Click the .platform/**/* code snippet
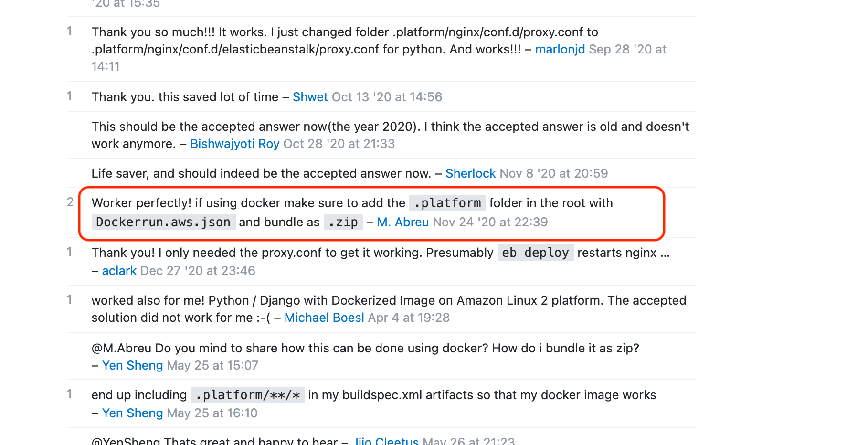Screen dimensions: 868x445 (x=247, y=395)
